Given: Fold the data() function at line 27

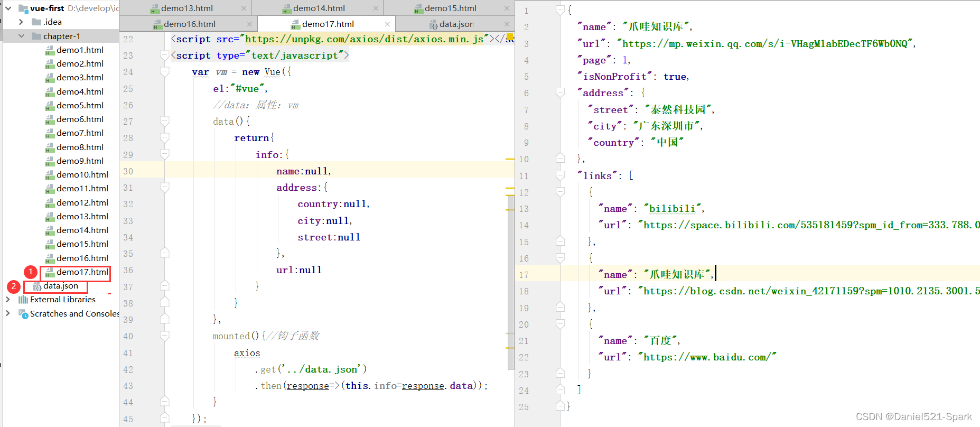Looking at the screenshot, I should [x=165, y=122].
